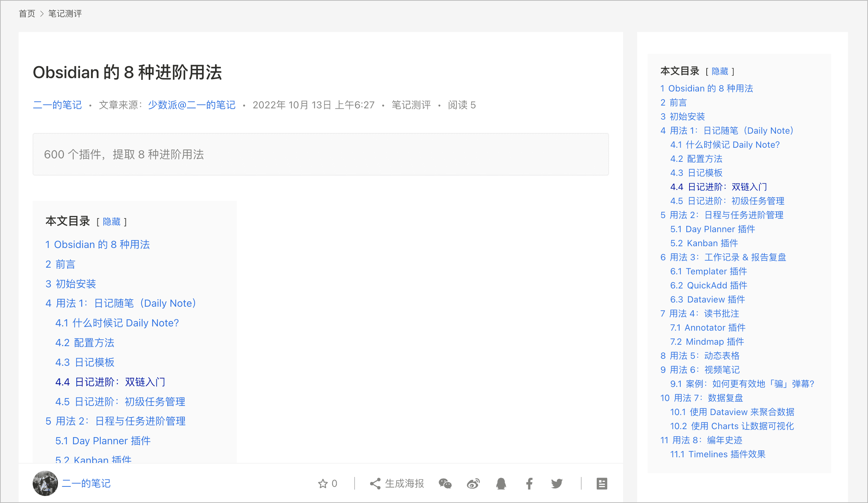Click the share icon for 生成海报

[375, 484]
